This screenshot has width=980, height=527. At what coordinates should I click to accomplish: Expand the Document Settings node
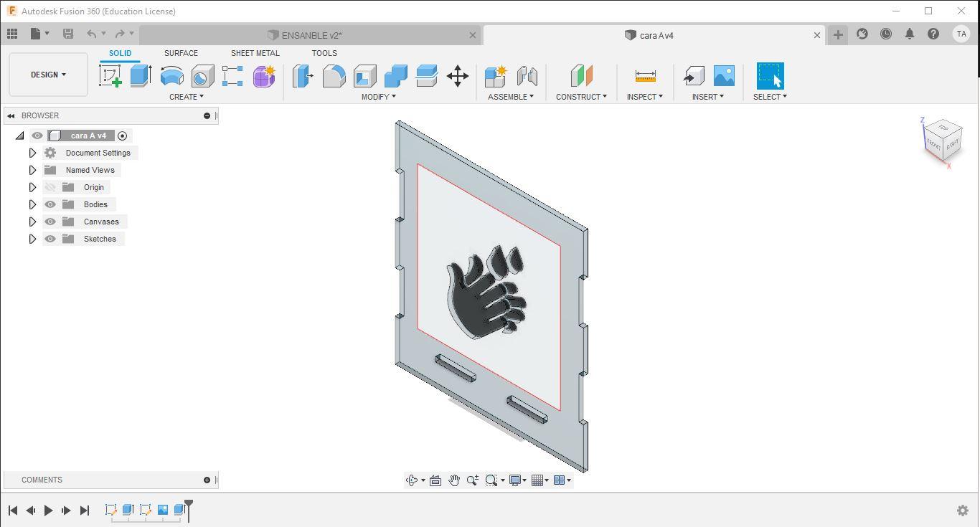32,153
